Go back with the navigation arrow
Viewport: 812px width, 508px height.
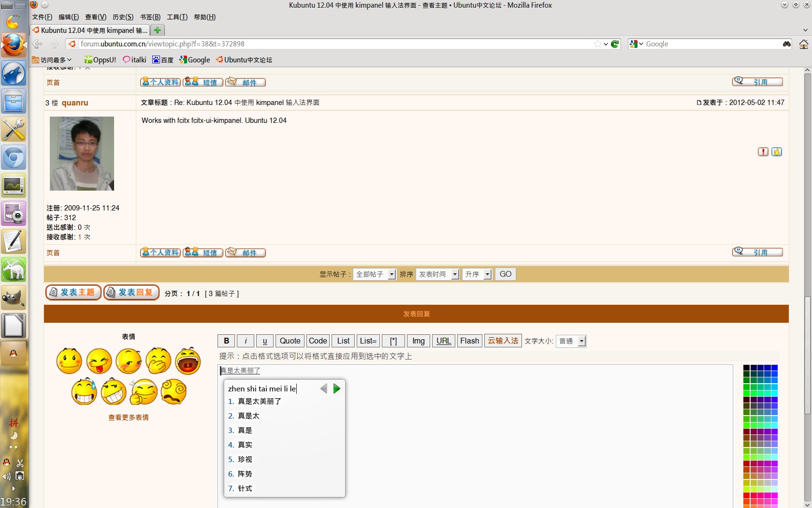point(37,44)
